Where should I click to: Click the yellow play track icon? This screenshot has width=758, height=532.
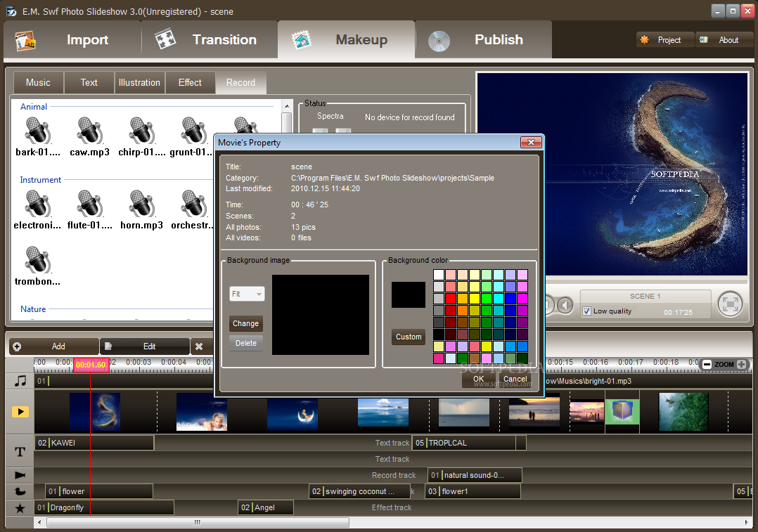point(20,412)
